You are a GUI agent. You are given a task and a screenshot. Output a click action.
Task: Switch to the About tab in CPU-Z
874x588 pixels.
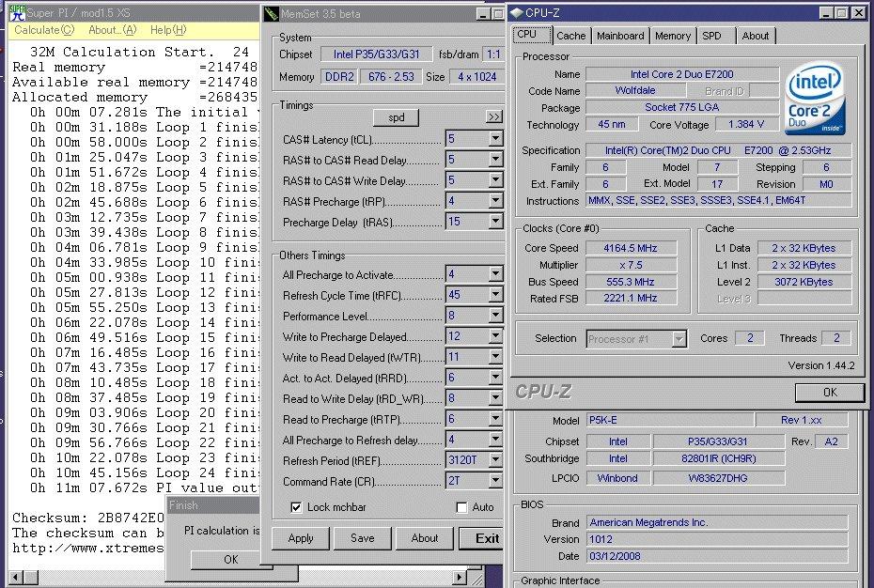point(756,36)
